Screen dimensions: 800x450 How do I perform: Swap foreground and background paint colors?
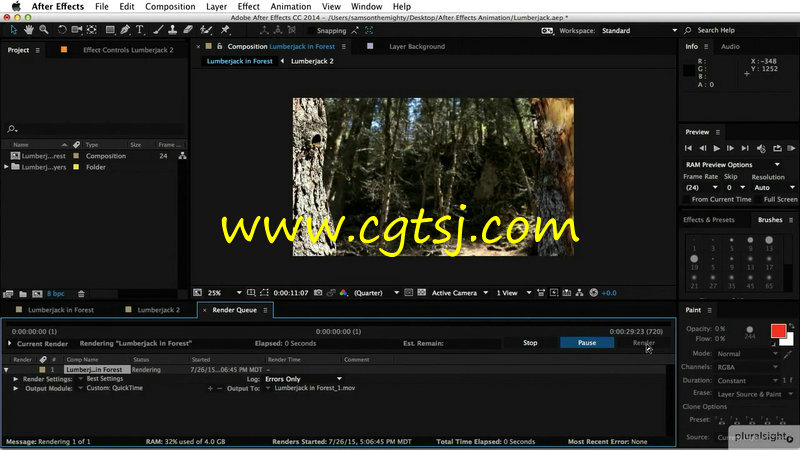point(791,326)
